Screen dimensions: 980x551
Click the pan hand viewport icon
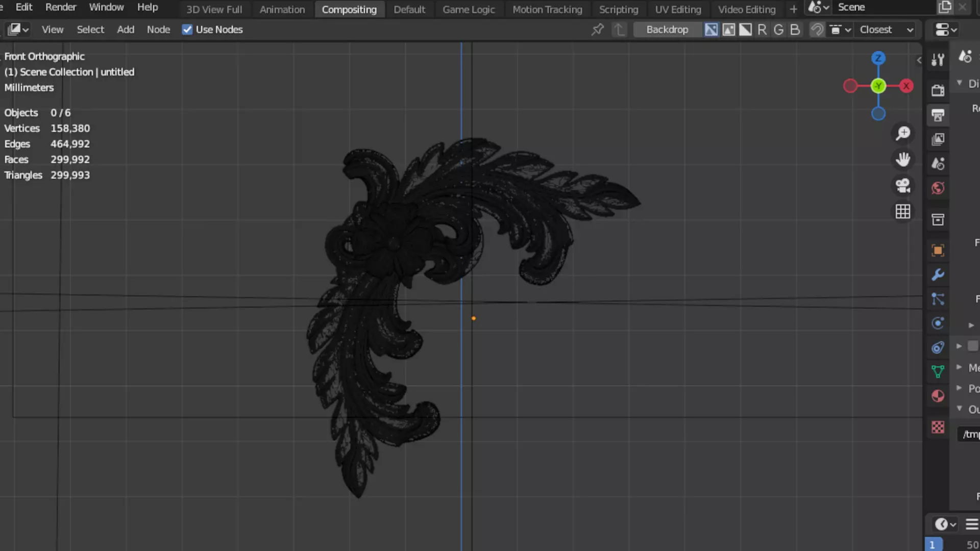point(903,160)
